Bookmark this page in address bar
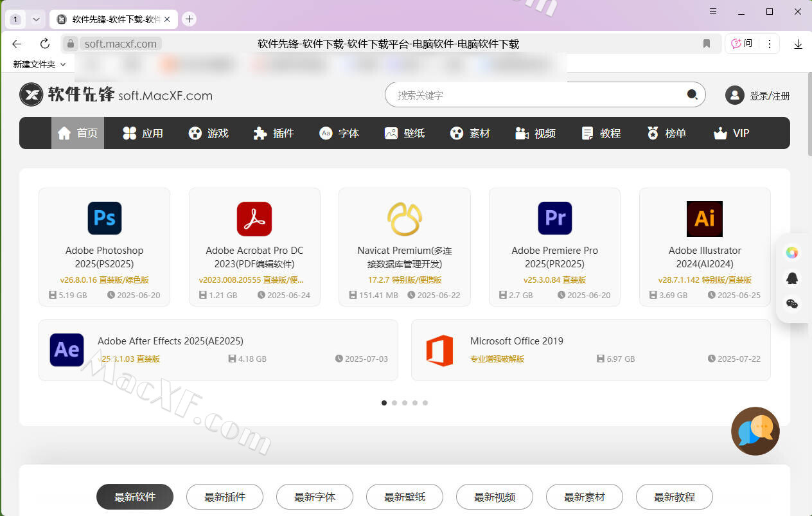This screenshot has height=516, width=812. click(707, 44)
